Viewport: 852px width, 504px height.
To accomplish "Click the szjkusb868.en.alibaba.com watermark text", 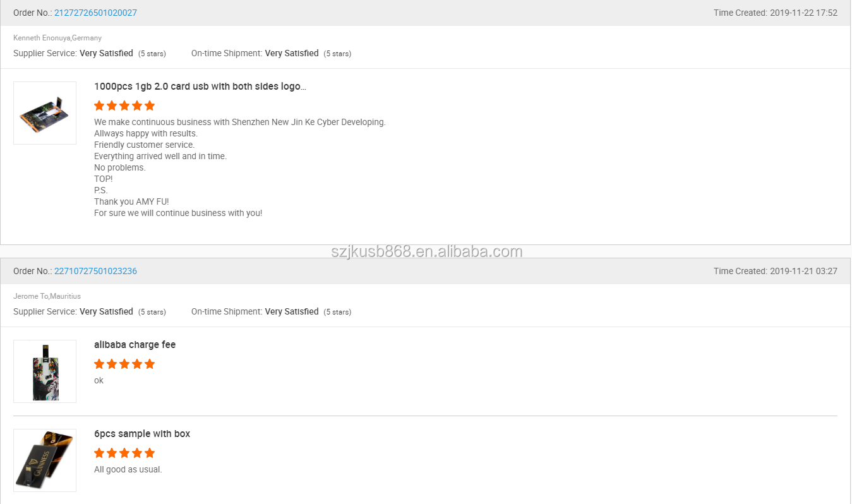I will (x=427, y=252).
